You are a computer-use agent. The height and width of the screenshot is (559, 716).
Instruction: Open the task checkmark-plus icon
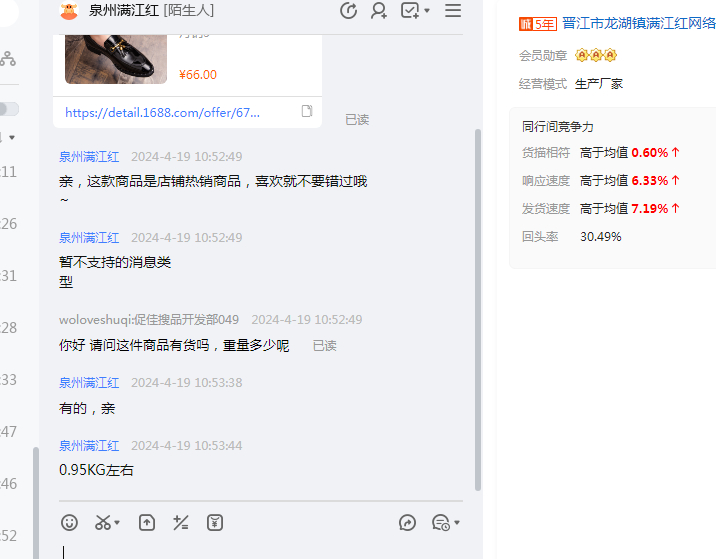(x=410, y=11)
